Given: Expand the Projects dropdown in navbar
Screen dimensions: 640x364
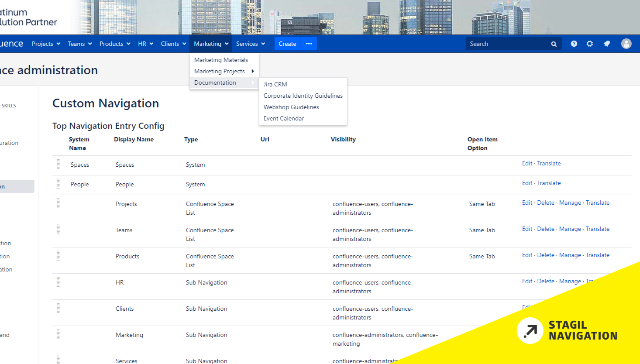Looking at the screenshot, I should coord(46,44).
